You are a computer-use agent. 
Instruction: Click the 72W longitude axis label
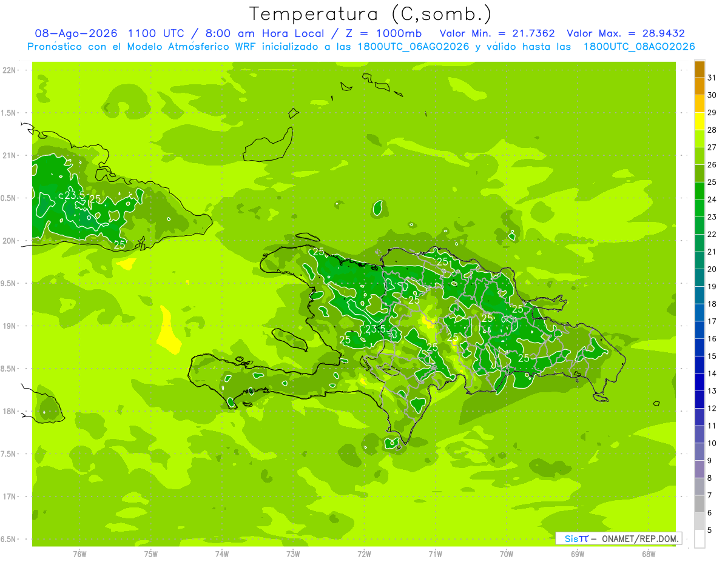coord(364,554)
